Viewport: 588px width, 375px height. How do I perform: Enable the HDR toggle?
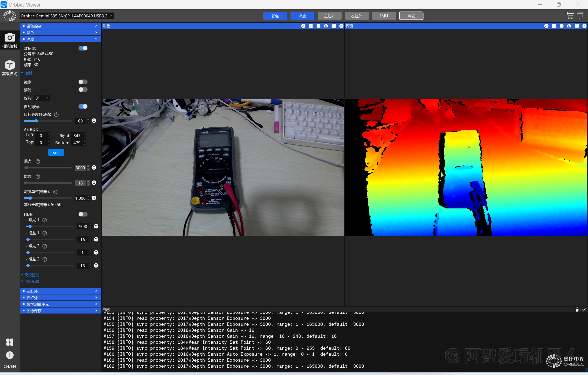pos(83,214)
